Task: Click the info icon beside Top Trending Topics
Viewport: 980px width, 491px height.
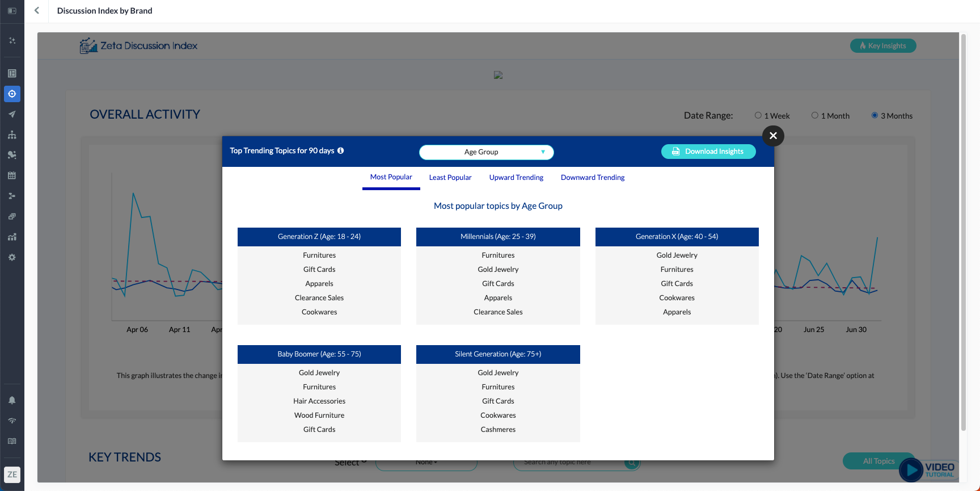Action: point(341,150)
